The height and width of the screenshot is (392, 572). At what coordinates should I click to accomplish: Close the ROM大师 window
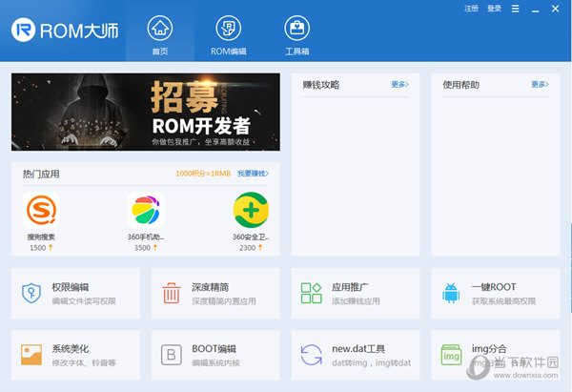pyautogui.click(x=555, y=9)
